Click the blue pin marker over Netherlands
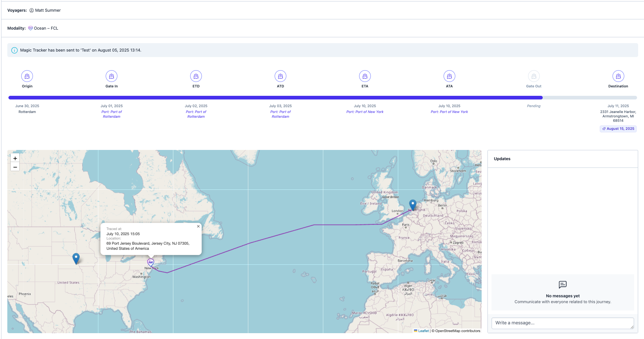 pos(413,205)
